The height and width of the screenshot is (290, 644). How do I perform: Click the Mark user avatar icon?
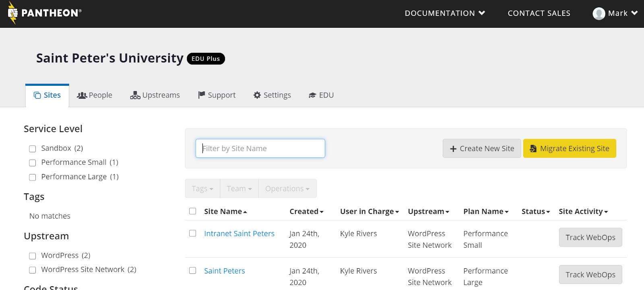tap(599, 13)
